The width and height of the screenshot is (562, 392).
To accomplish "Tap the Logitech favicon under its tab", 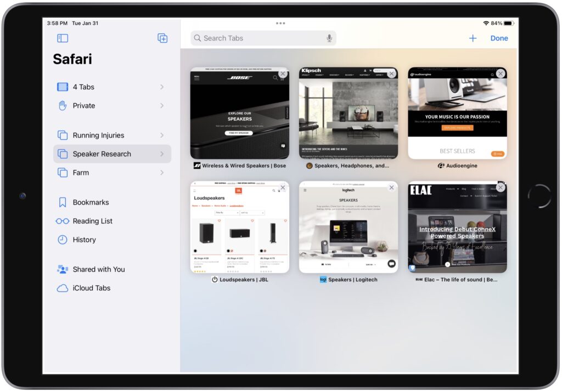I will pos(323,280).
